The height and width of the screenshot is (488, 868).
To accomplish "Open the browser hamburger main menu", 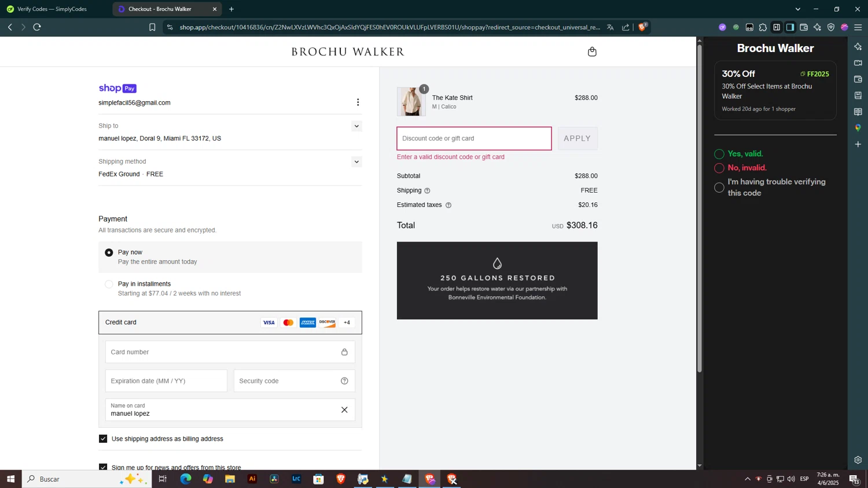I will [x=858, y=27].
